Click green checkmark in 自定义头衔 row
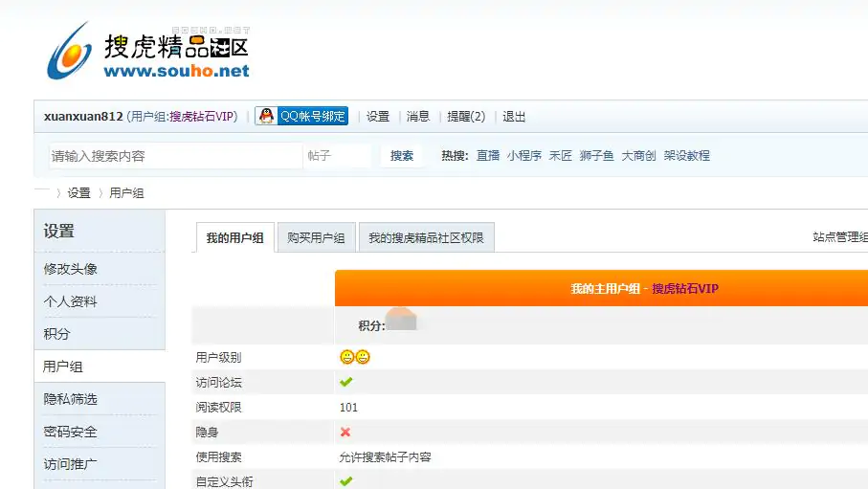Screen dimensions: 868x489 coord(346,481)
